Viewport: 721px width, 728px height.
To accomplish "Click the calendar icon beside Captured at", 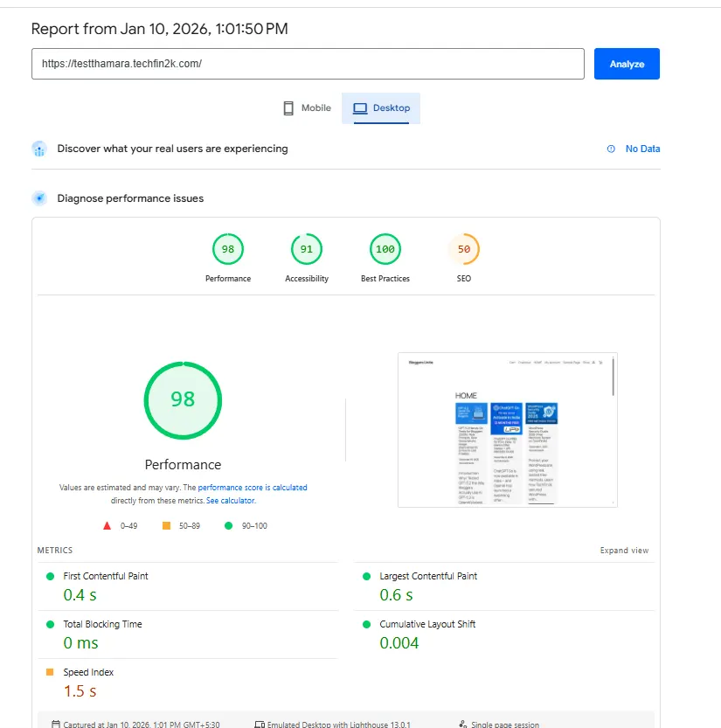I will [56, 724].
